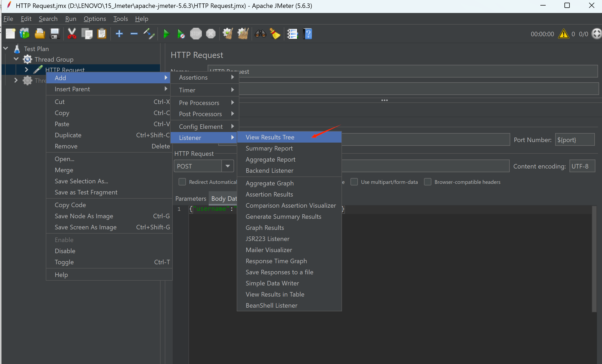Choose Copy Code from context menu

click(109, 205)
